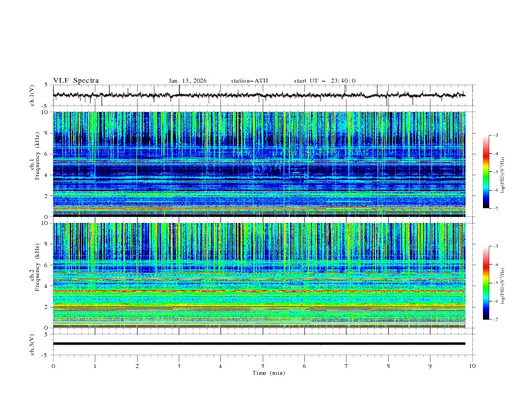Click the ch.1(V) waveform trace panel

pos(262,95)
